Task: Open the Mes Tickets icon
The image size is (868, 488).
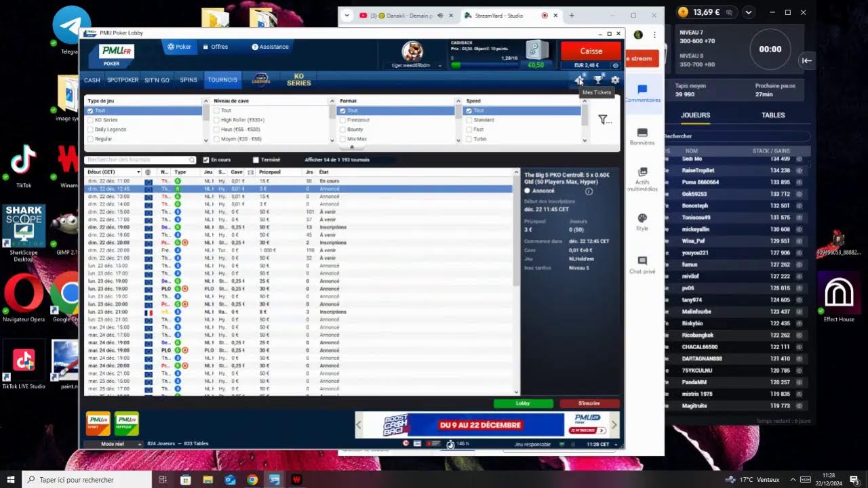Action: point(579,80)
